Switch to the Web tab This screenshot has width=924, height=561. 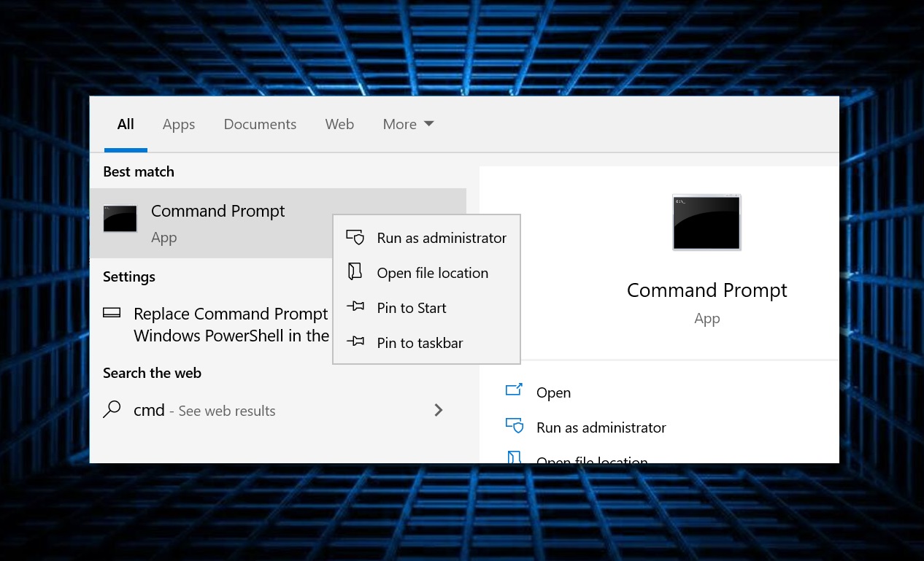339,124
